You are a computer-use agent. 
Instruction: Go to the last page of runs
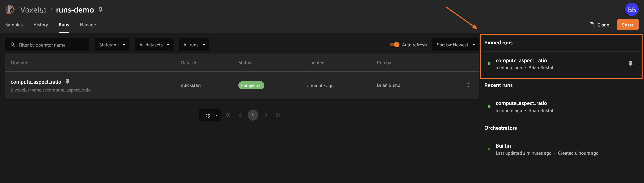coord(278,115)
